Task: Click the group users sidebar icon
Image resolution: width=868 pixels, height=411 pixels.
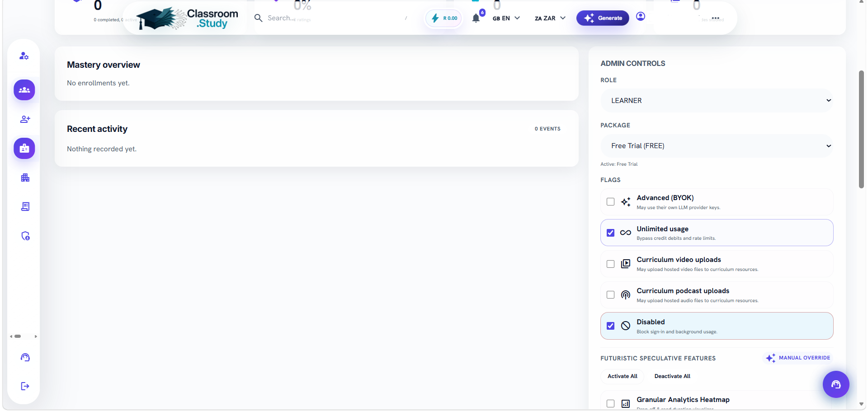Action: click(24, 90)
